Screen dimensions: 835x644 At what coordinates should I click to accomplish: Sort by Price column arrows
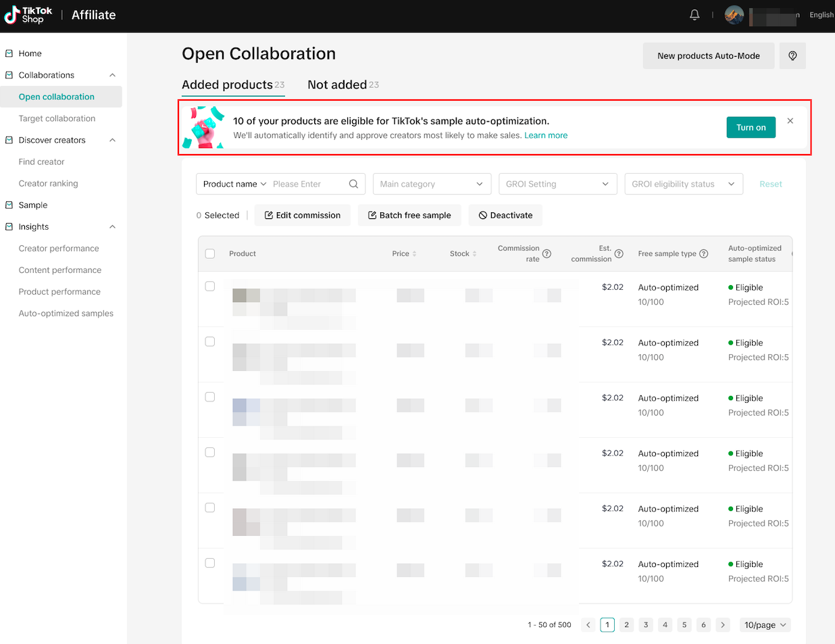pyautogui.click(x=414, y=254)
